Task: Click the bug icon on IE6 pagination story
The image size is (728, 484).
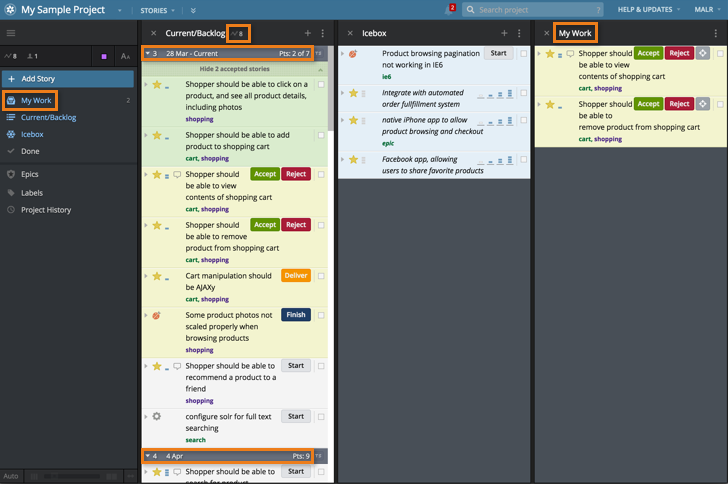Action: point(353,54)
